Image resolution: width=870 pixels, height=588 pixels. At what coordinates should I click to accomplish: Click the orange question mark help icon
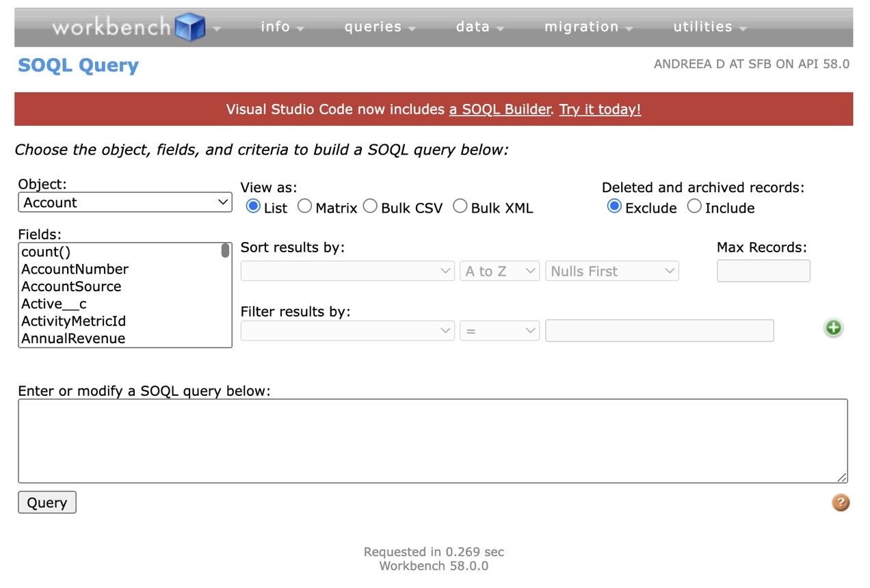coord(841,503)
